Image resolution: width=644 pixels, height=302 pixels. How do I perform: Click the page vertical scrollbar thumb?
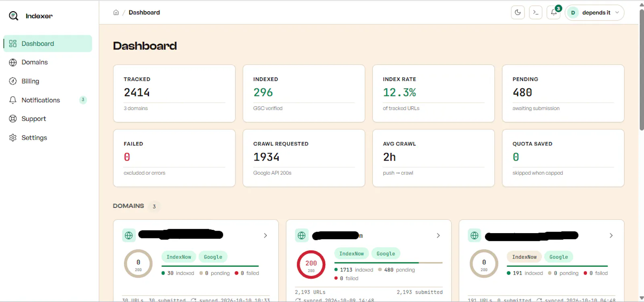[x=642, y=70]
